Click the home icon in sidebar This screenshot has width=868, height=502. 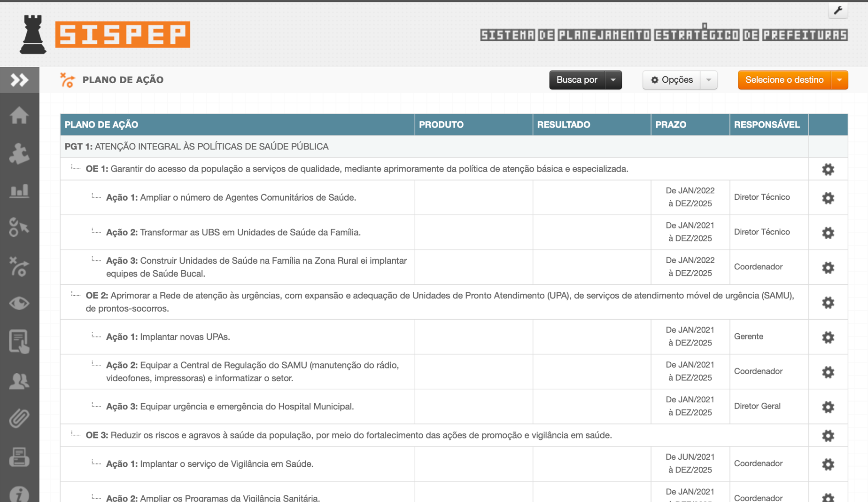pos(19,115)
